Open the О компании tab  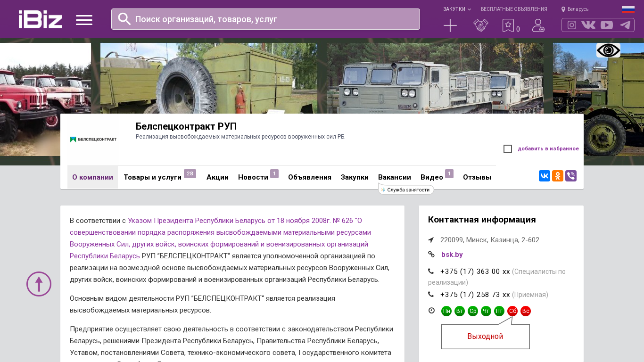pyautogui.click(x=92, y=177)
